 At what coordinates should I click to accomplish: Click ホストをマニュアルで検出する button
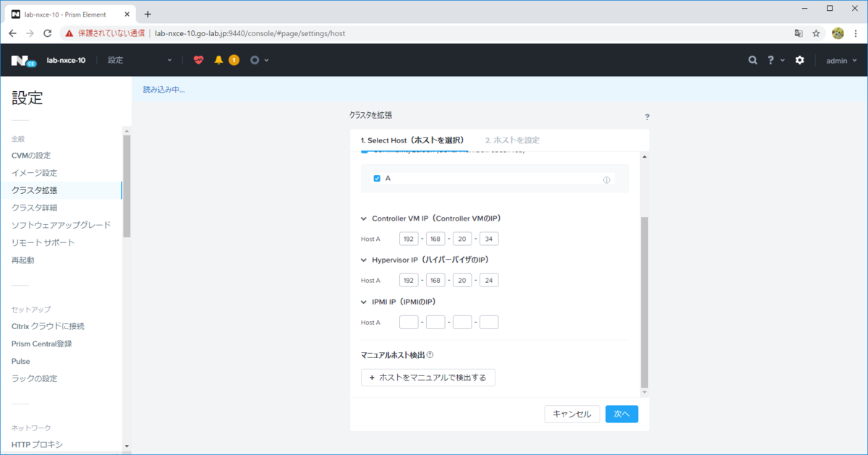[x=428, y=377]
